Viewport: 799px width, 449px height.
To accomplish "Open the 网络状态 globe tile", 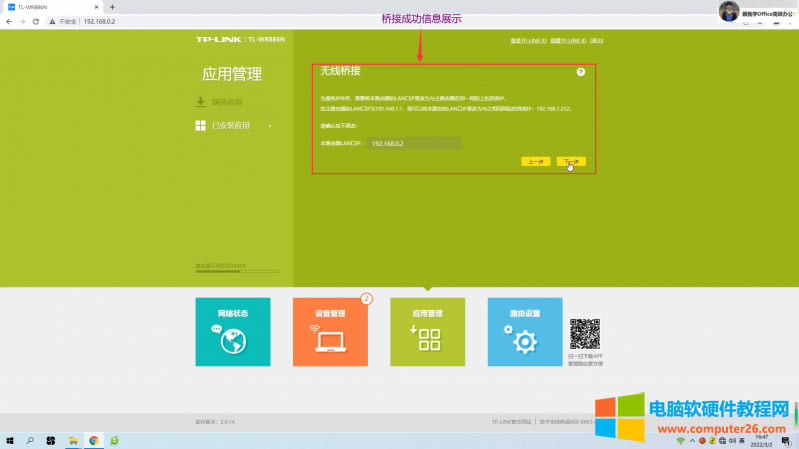I will tap(232, 333).
